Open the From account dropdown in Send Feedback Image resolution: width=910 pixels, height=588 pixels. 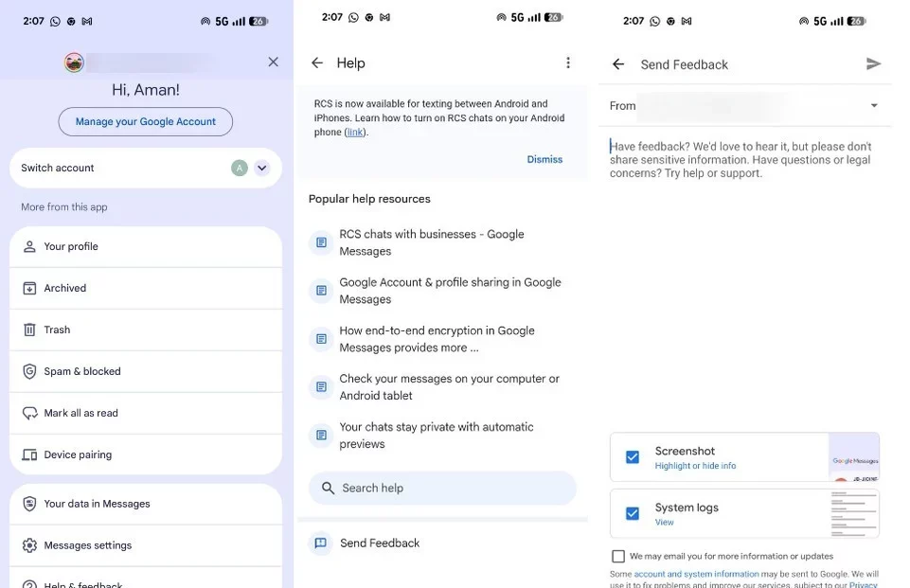click(x=873, y=106)
